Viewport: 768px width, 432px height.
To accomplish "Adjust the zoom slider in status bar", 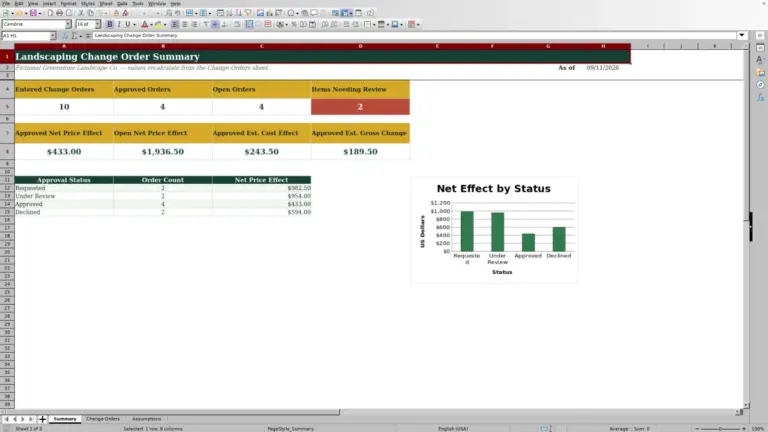I will [x=720, y=429].
